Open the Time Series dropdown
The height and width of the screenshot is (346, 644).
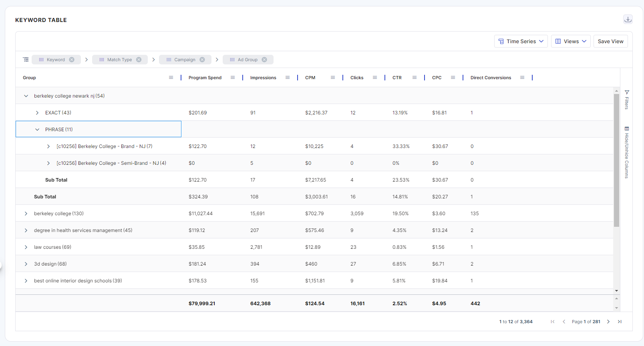click(x=521, y=41)
